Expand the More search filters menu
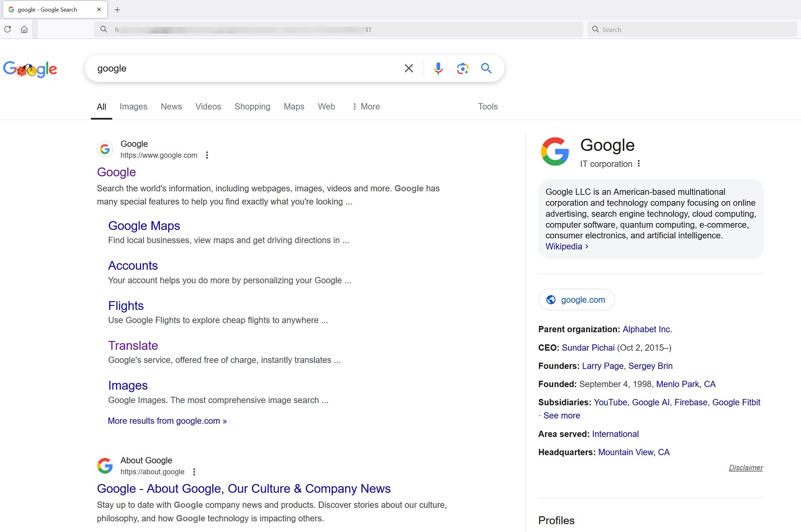801x532 pixels. pyautogui.click(x=366, y=107)
